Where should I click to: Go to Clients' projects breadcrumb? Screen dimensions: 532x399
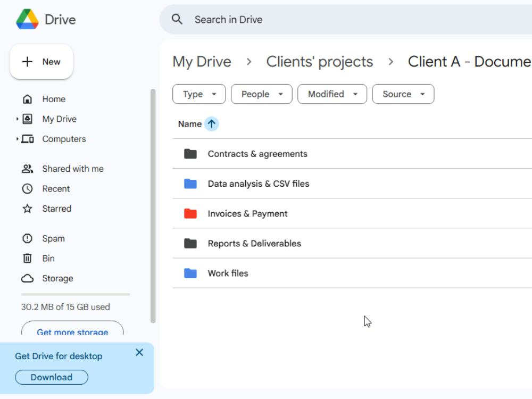tap(319, 62)
